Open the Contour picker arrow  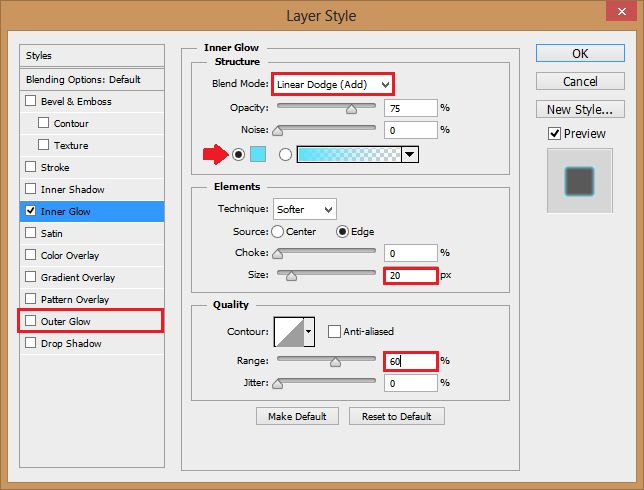(309, 333)
